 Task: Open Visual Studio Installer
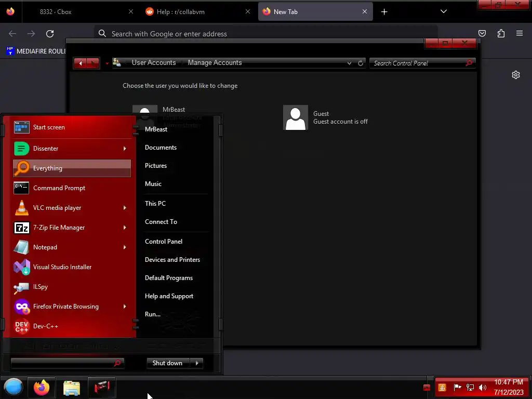coord(72,267)
